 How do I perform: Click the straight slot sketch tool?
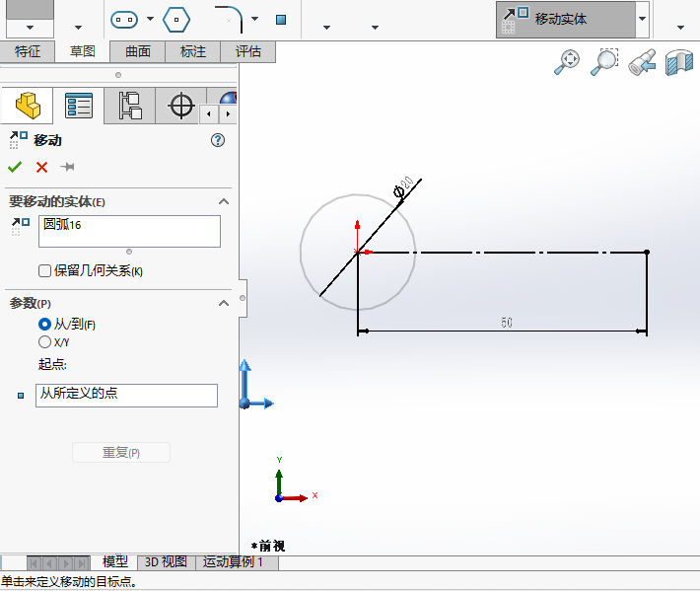click(123, 19)
